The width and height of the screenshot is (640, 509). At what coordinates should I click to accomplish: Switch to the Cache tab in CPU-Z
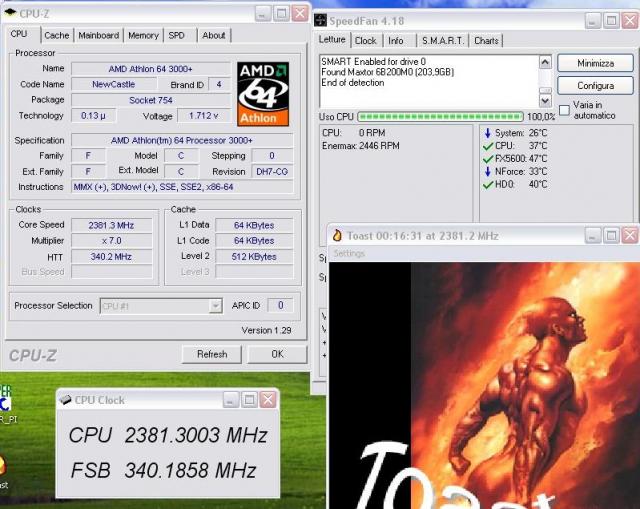click(x=57, y=36)
